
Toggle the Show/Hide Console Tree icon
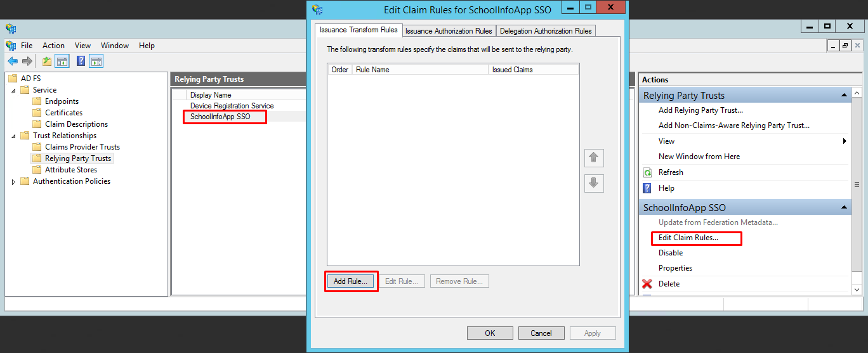[x=62, y=61]
